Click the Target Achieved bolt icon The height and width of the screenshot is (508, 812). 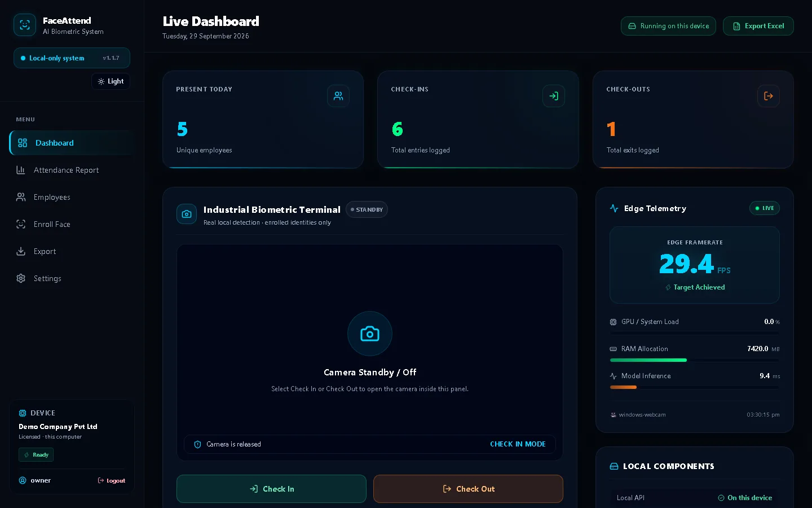(668, 287)
